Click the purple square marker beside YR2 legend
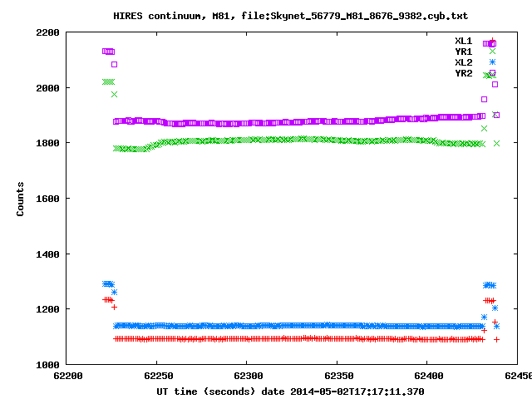532x399 pixels. (492, 73)
